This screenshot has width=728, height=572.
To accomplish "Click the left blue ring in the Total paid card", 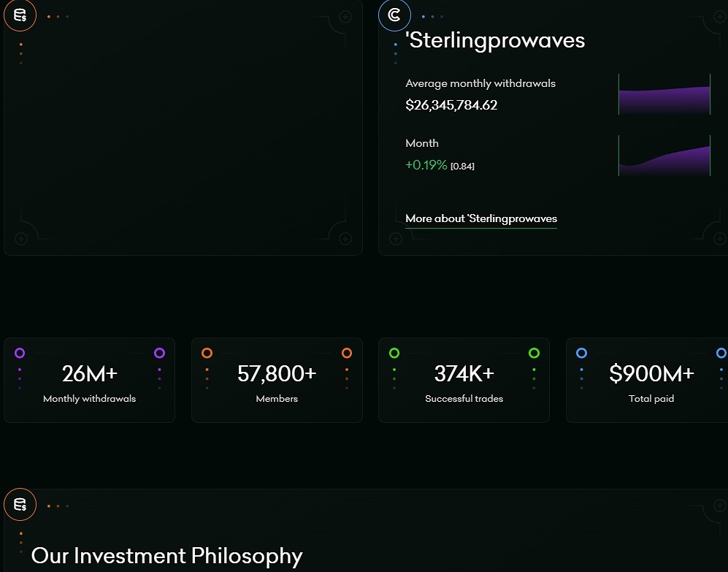I will (x=581, y=354).
